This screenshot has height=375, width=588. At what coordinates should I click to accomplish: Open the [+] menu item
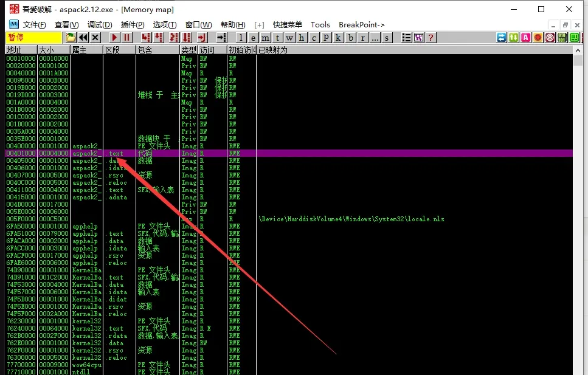(x=259, y=25)
